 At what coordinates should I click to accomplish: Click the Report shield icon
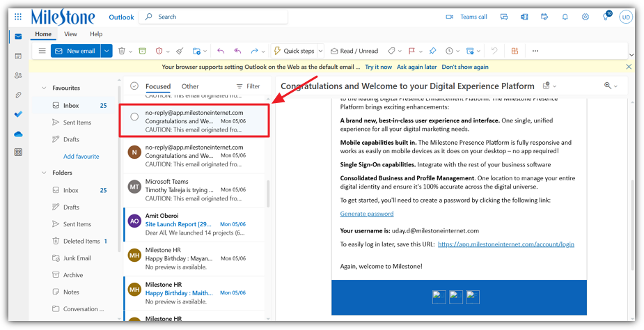159,51
